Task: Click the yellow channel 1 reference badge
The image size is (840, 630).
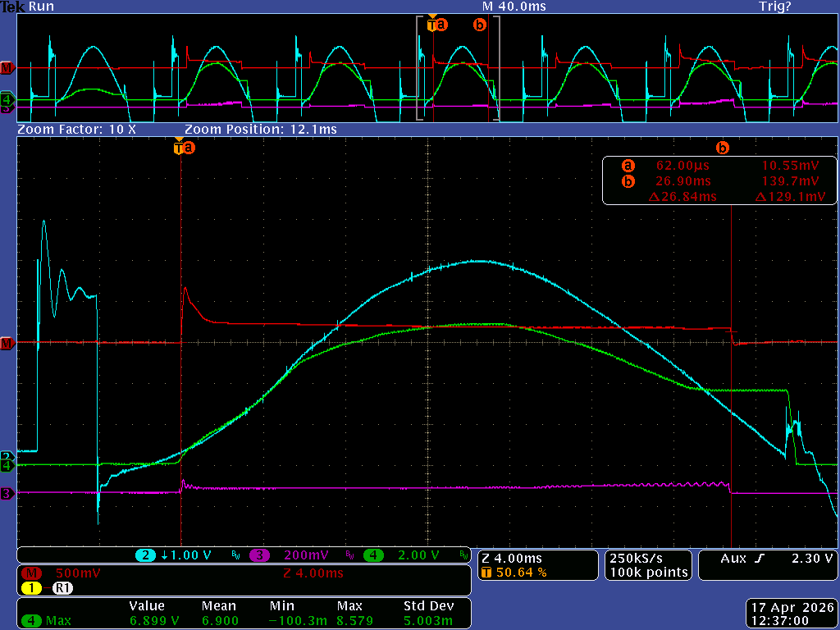Action: pyautogui.click(x=31, y=588)
